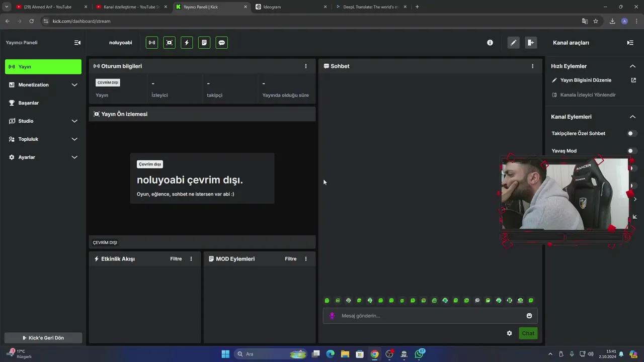Enable Yavaş Mod toggle

pos(631,151)
